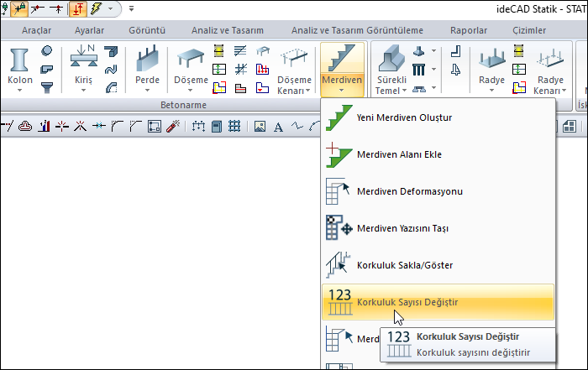Select the funnel-shaped column capital icon
The image size is (588, 370).
[x=46, y=87]
